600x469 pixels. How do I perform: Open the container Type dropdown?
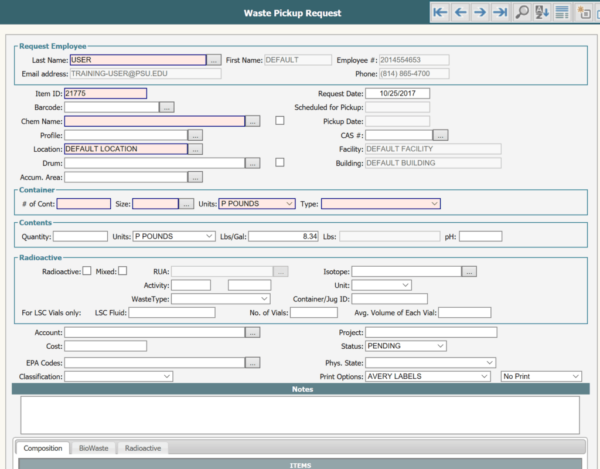(x=380, y=203)
